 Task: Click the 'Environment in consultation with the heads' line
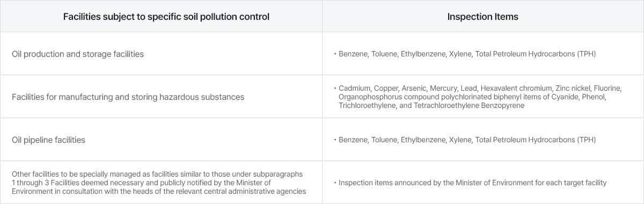coord(159,191)
